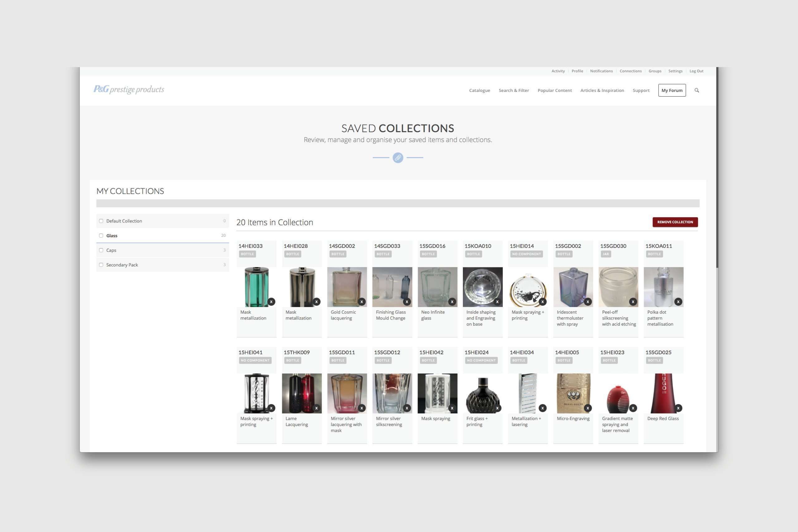This screenshot has width=798, height=532.
Task: Remove item 15HEI014 with the X icon
Action: tap(542, 302)
